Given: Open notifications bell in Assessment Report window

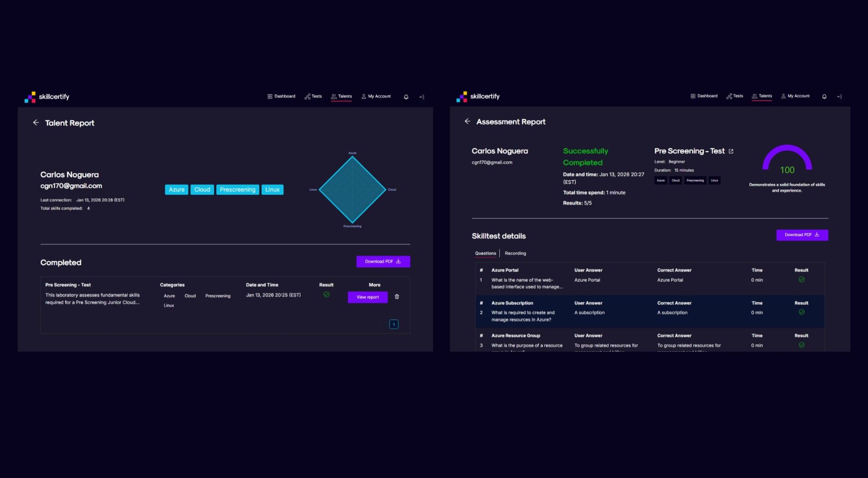Looking at the screenshot, I should [824, 97].
